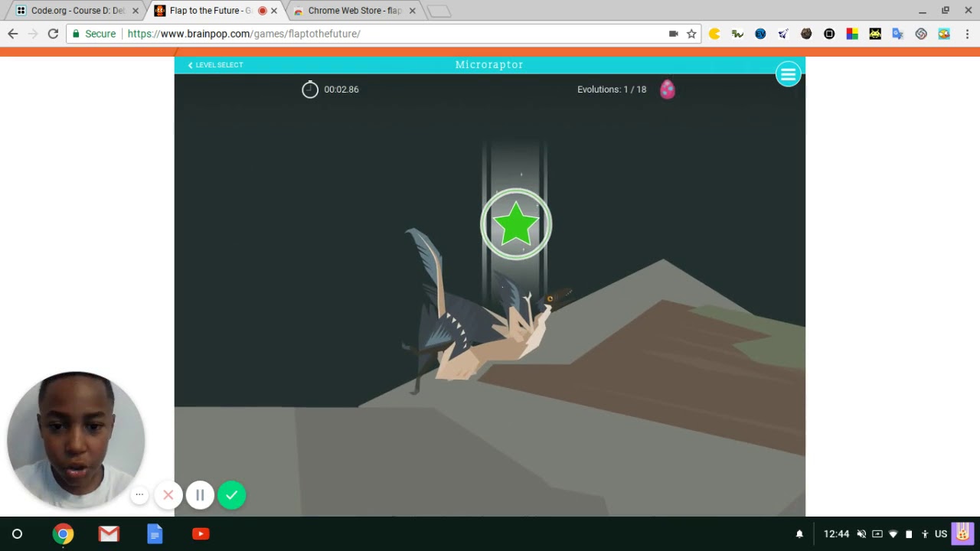
Task: Open the gray swirl extension icon
Action: (921, 34)
